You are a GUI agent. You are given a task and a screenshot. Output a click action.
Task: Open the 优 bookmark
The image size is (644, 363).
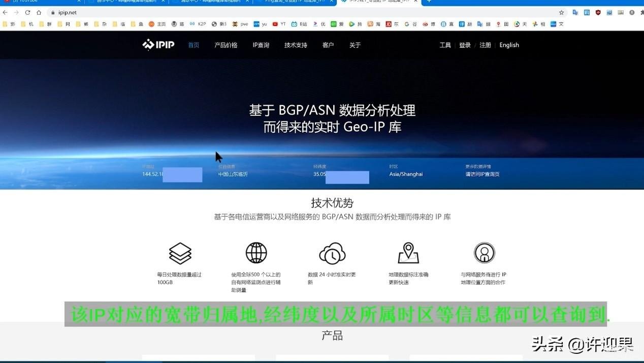click(x=319, y=24)
